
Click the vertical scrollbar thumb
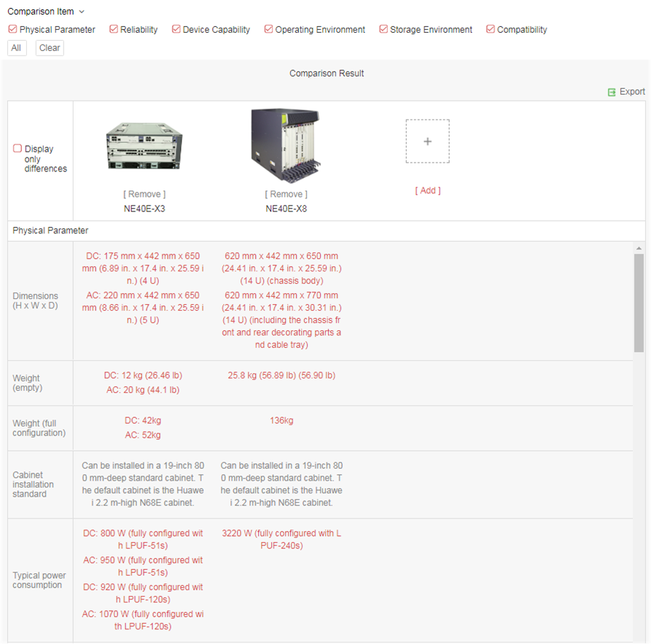[639, 303]
